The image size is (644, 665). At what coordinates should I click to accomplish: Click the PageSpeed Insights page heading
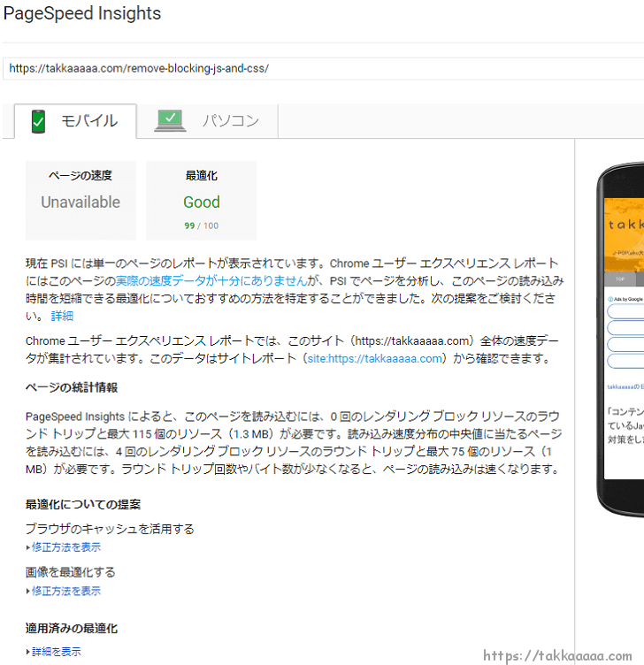tap(82, 14)
